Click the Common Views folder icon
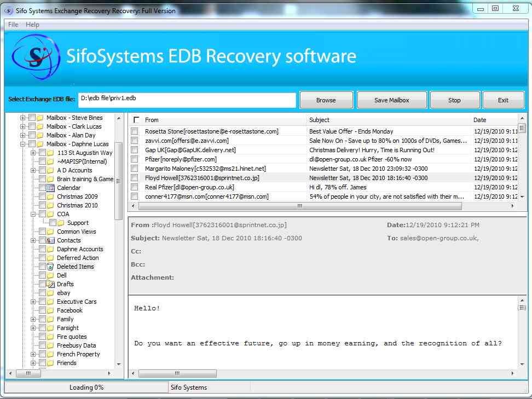Screen dimensions: 532x399 pos(50,232)
